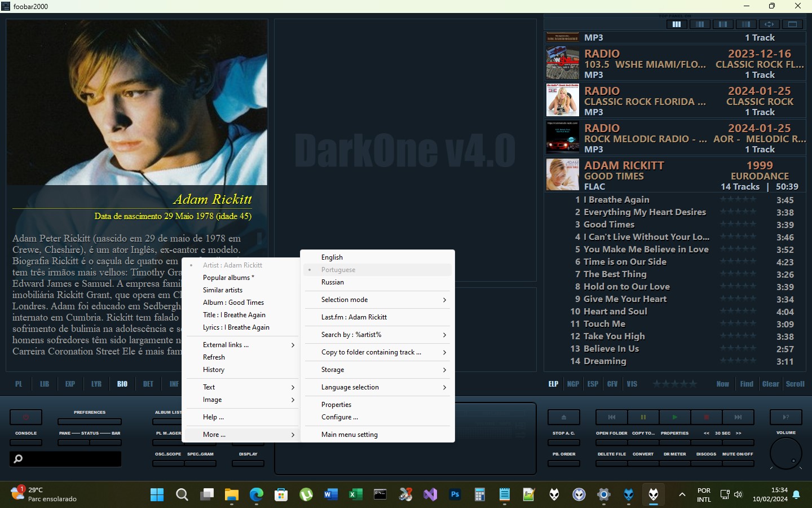This screenshot has height=508, width=812.
Task: Click the black search input field
Action: pyautogui.click(x=65, y=459)
